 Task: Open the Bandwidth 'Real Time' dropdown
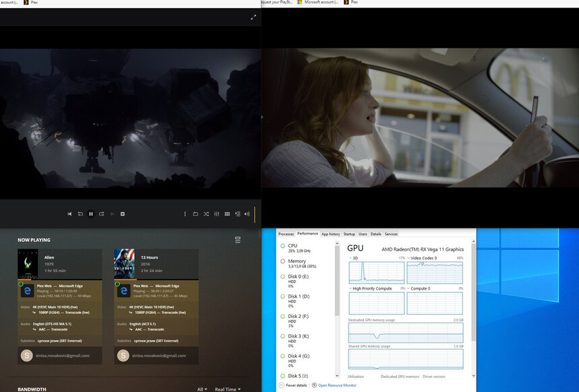pos(228,389)
